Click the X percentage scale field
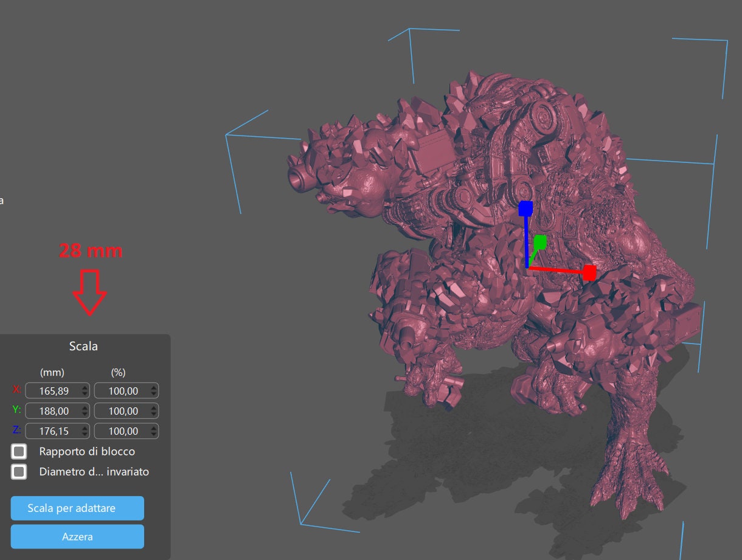The width and height of the screenshot is (742, 560). coord(121,390)
